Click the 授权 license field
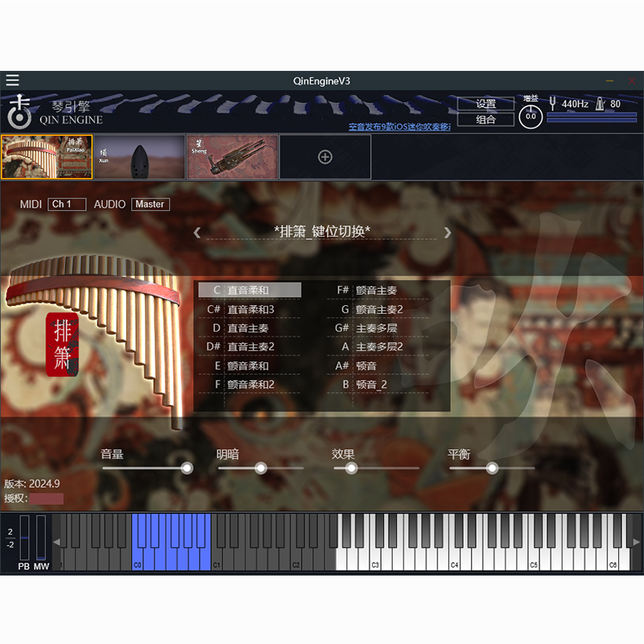 [x=47, y=498]
